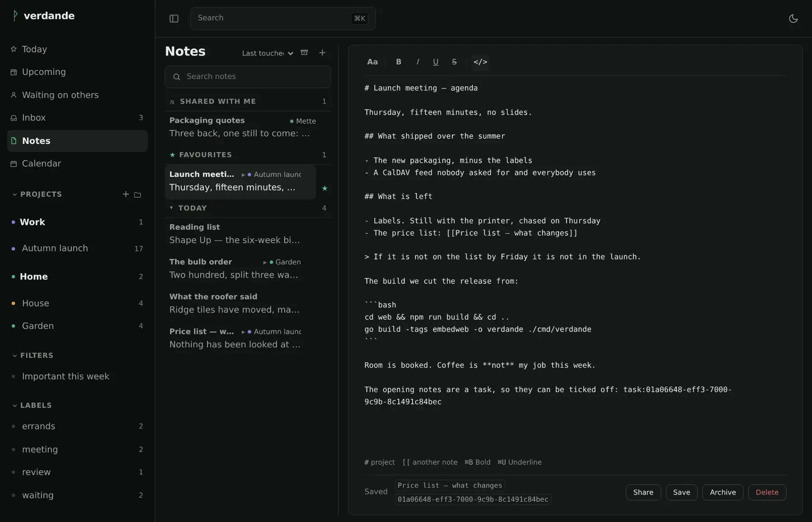The width and height of the screenshot is (812, 522).
Task: Add a new project with plus icon
Action: point(125,194)
